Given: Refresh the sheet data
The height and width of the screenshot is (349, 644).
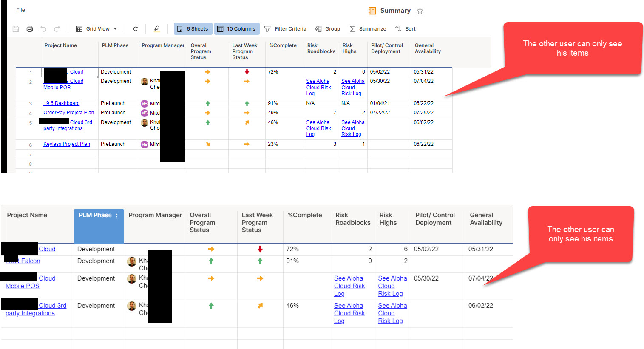Looking at the screenshot, I should pyautogui.click(x=135, y=28).
